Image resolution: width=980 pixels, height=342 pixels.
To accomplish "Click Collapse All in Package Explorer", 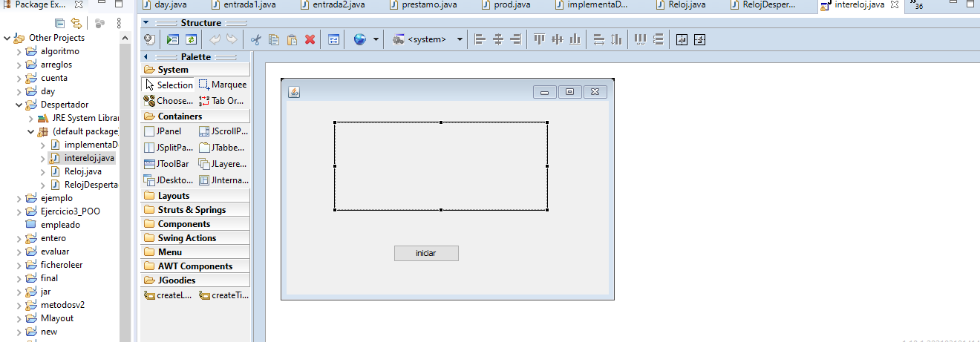I will (x=59, y=23).
